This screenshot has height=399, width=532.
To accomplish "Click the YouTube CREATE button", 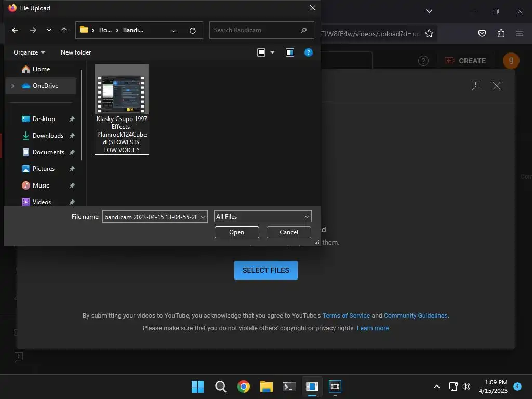I will (465, 61).
